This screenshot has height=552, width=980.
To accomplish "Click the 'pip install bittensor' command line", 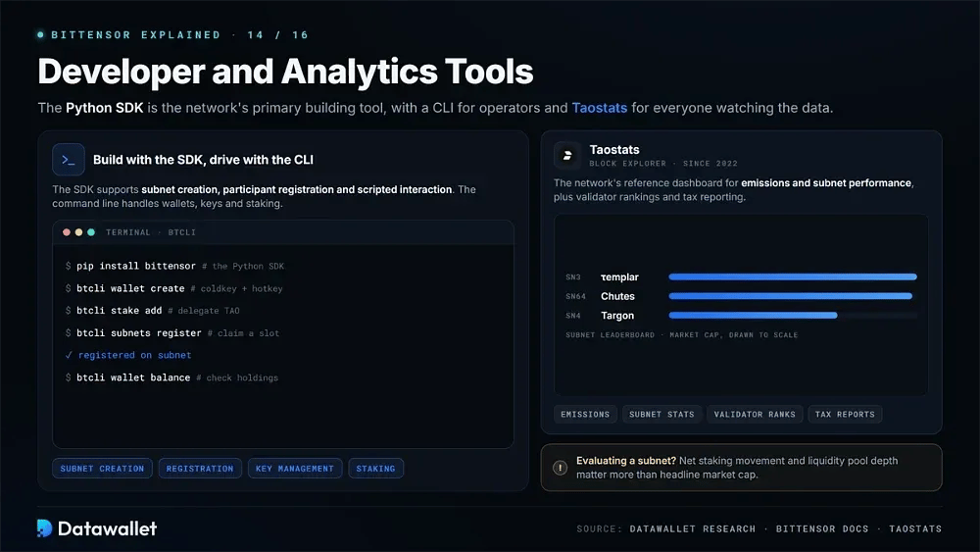I will 174,266.
